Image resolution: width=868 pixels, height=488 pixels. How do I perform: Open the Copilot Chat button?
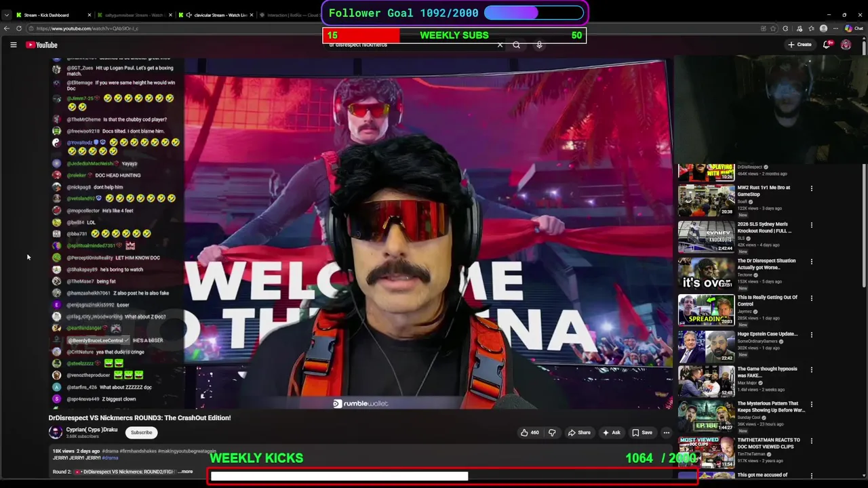(x=854, y=28)
